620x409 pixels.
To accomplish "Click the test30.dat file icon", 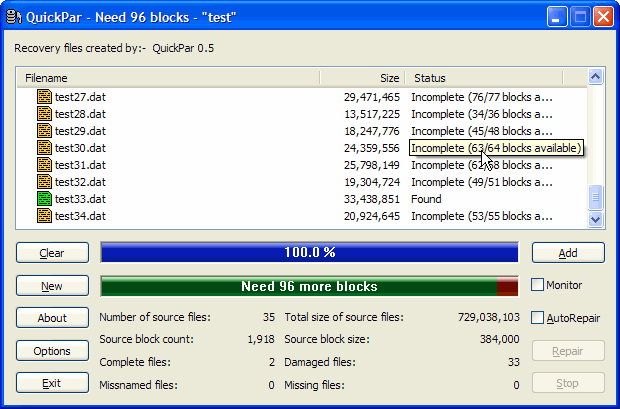I will [44, 148].
